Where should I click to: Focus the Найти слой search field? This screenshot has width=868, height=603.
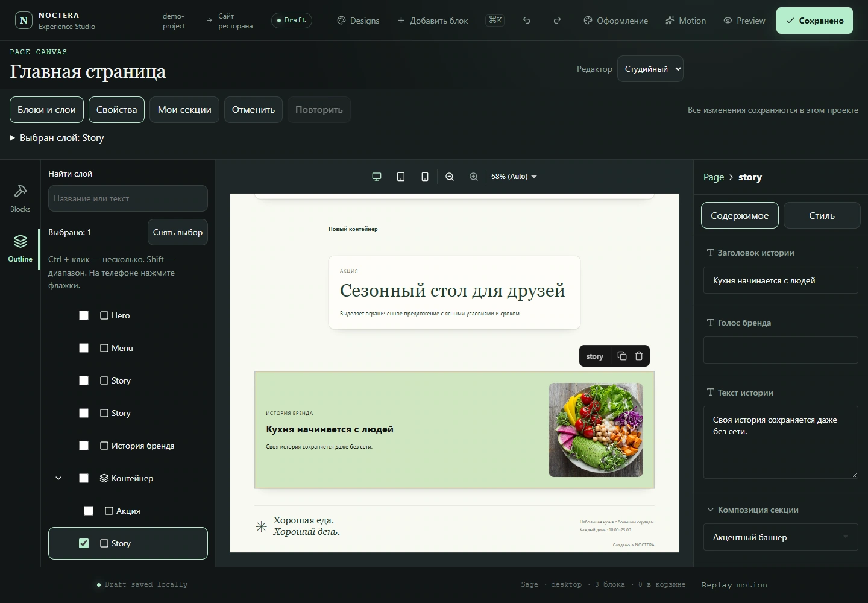click(x=128, y=198)
